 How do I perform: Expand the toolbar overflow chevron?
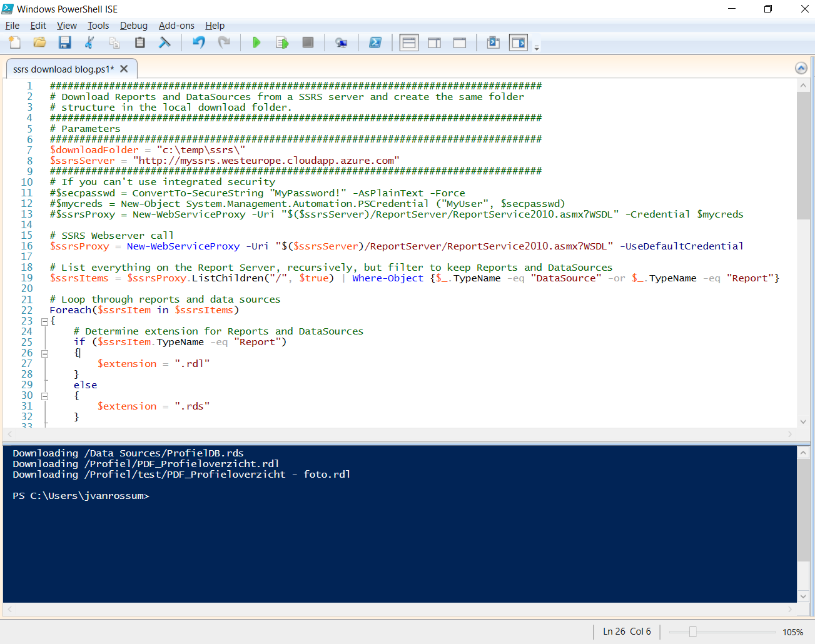point(537,46)
